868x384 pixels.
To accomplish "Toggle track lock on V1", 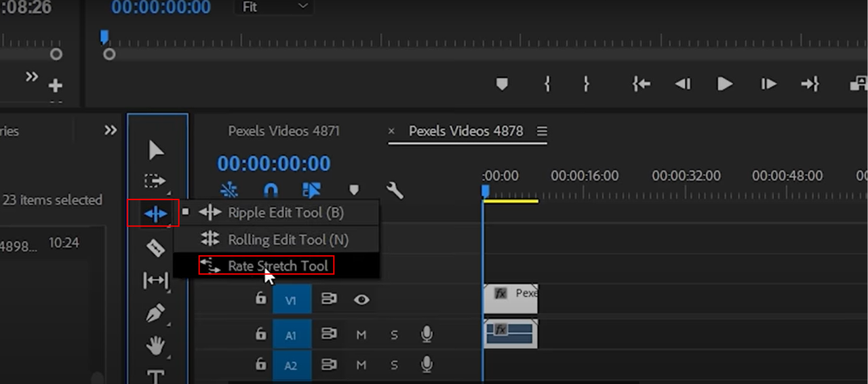I will (260, 298).
